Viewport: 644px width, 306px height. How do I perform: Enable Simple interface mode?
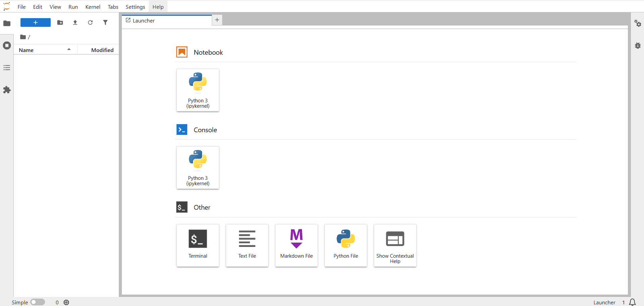click(x=38, y=302)
